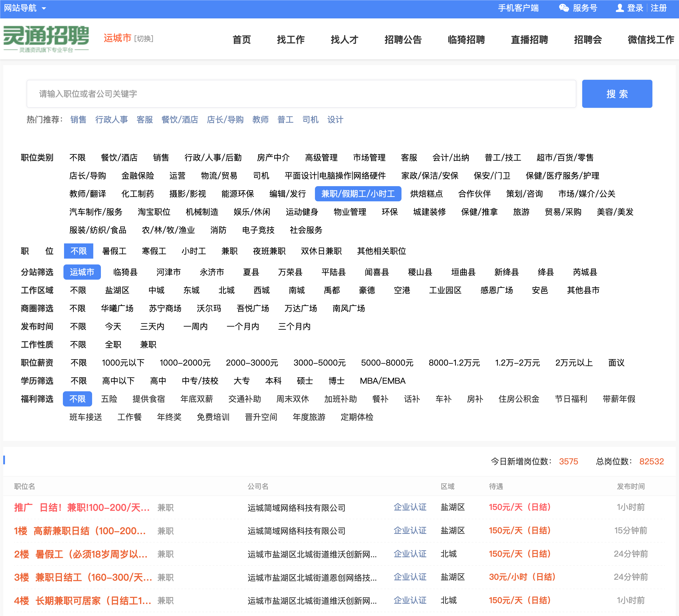Filter education by 本科
This screenshot has height=616, width=679.
point(273,381)
